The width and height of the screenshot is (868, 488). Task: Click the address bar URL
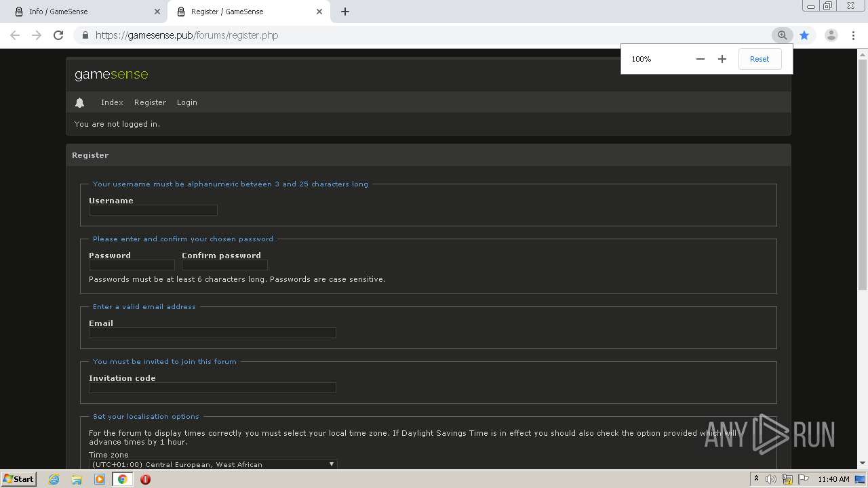coord(186,35)
